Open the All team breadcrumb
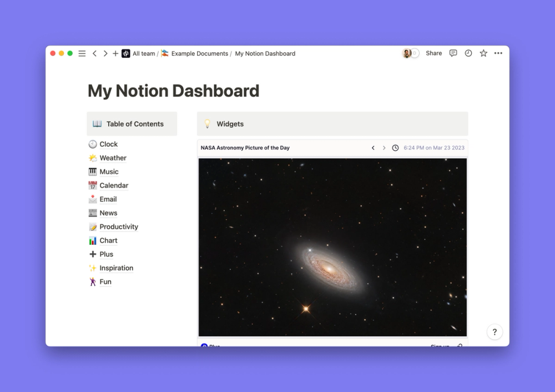The height and width of the screenshot is (392, 555). 144,53
